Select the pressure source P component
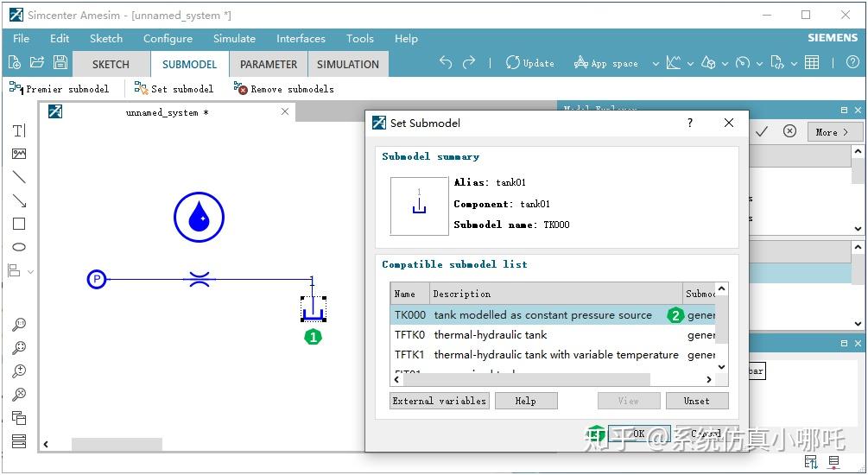 point(97,279)
